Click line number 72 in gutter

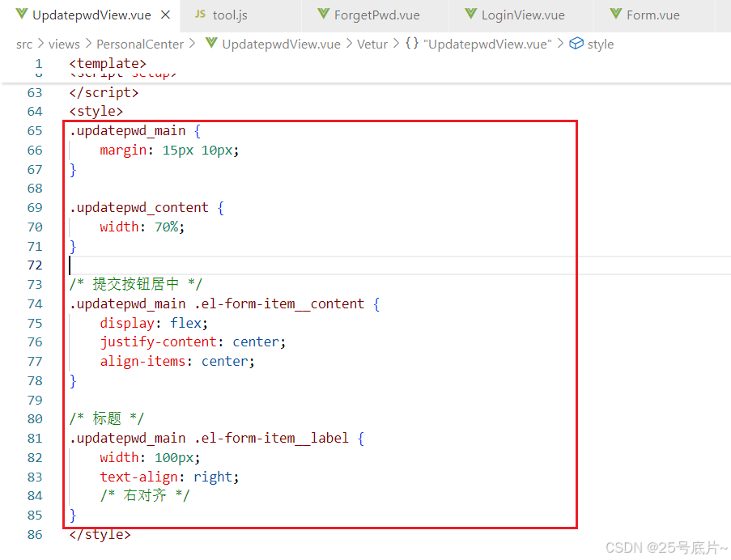pyautogui.click(x=35, y=265)
